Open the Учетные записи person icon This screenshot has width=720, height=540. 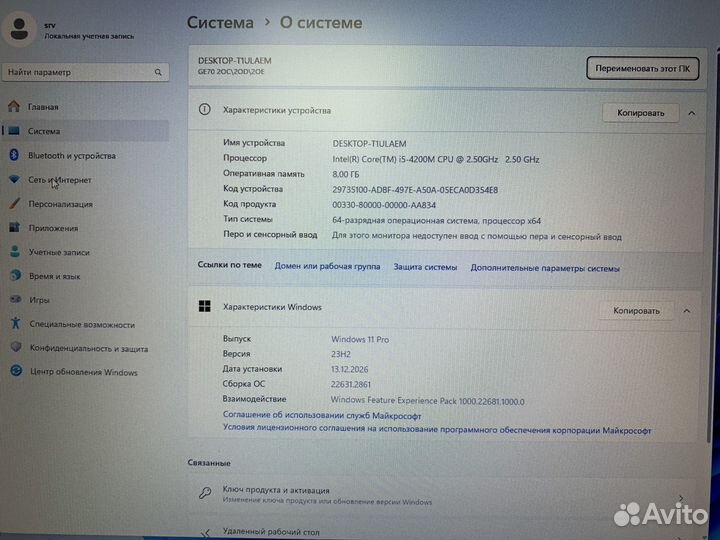[15, 252]
